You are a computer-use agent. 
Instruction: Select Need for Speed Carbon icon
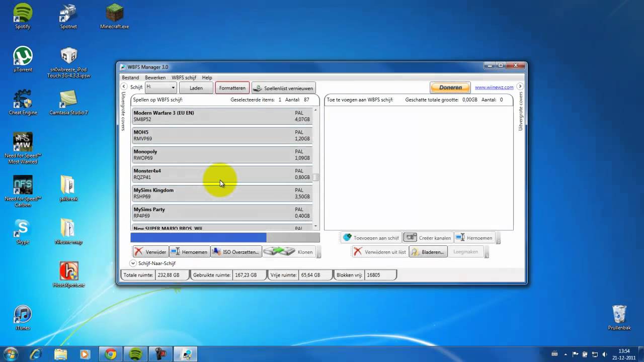[23, 192]
